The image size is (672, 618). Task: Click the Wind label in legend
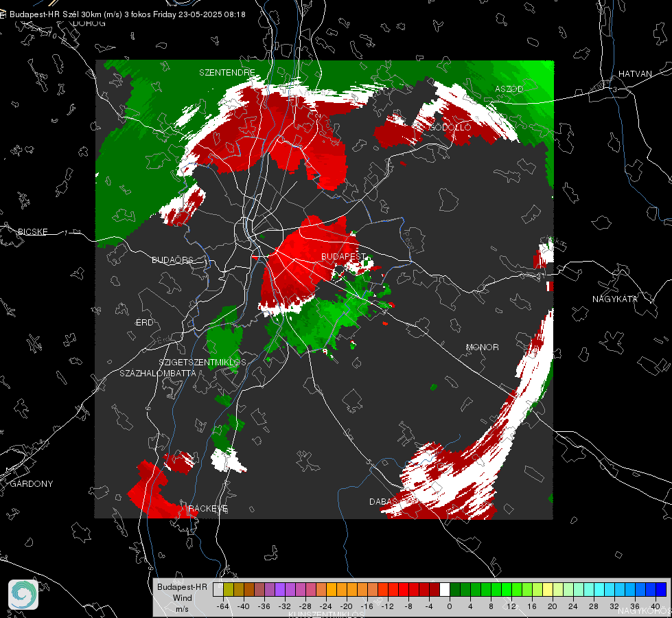point(182,598)
